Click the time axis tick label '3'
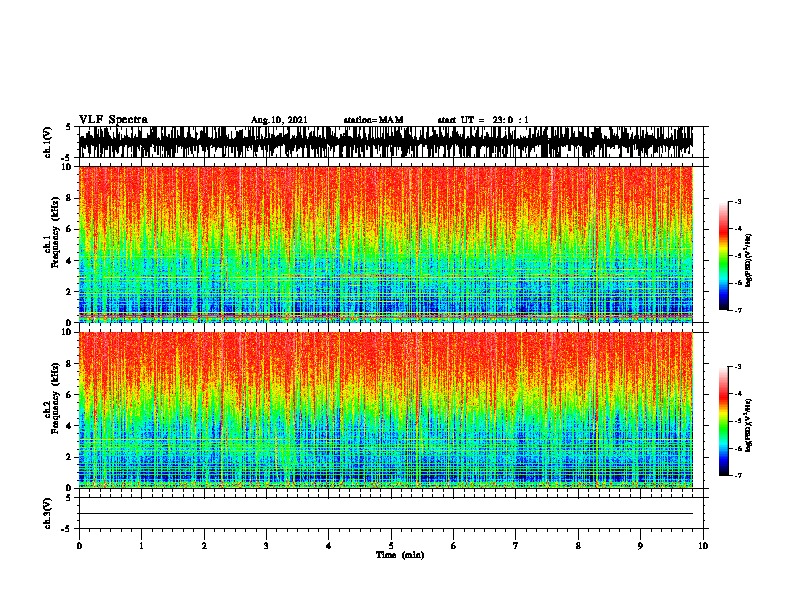This screenshot has width=792, height=612. coord(266,546)
